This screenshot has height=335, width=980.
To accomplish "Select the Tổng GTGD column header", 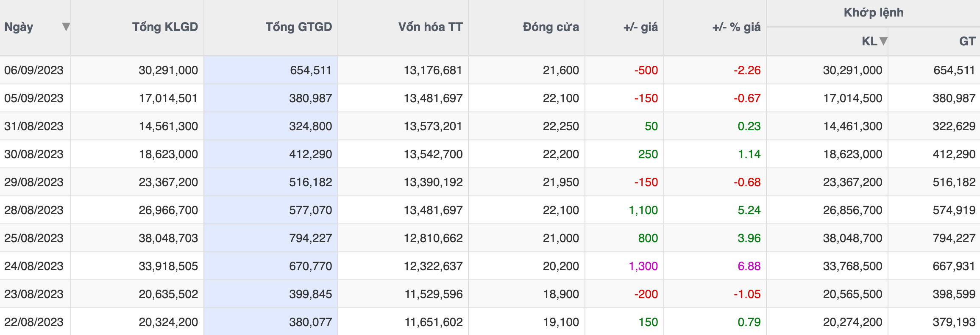I will coord(299,27).
